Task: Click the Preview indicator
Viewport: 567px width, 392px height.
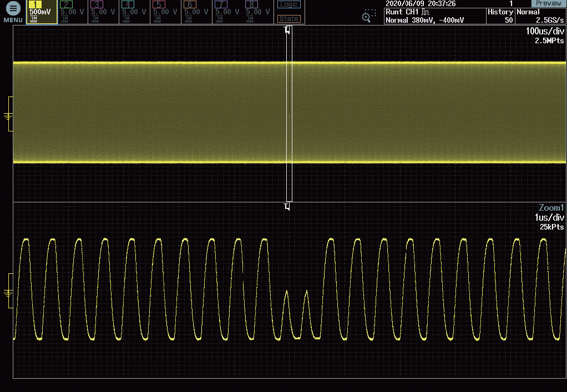Action: pos(548,3)
